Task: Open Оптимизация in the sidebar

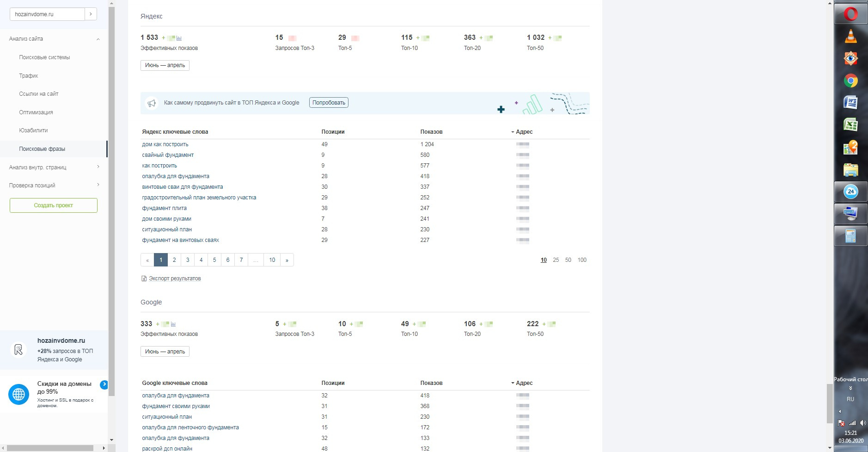Action: (x=36, y=112)
